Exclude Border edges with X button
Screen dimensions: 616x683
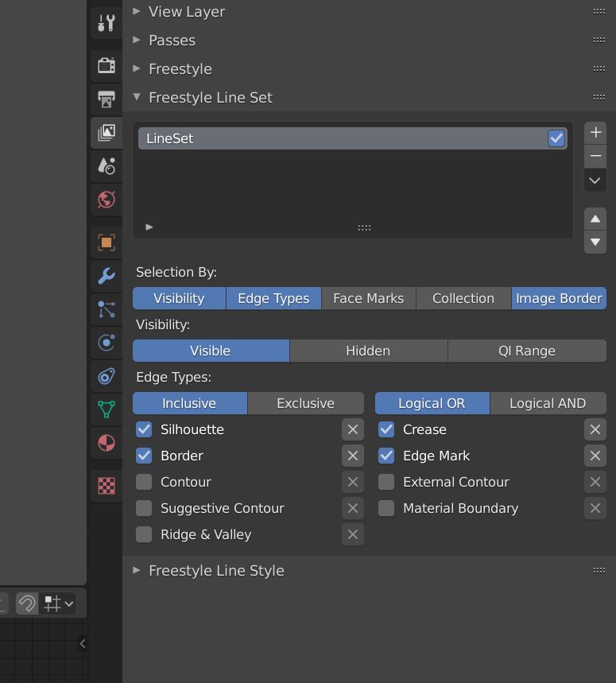[353, 456]
